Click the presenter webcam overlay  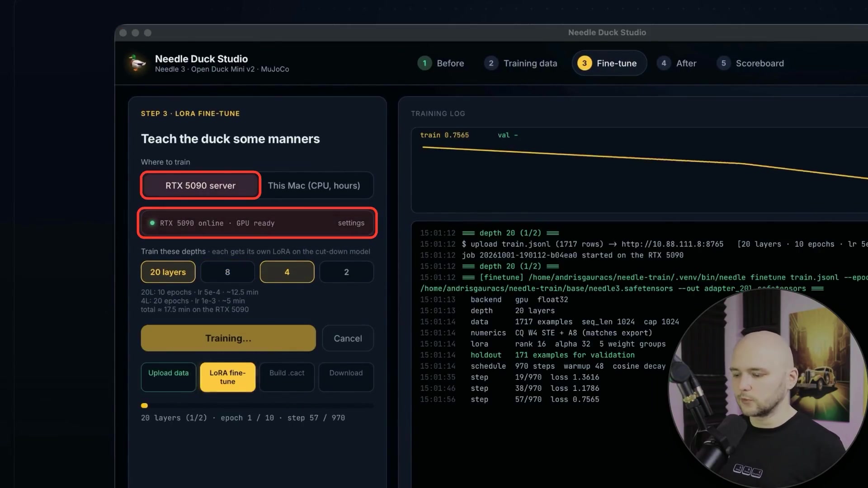768,389
